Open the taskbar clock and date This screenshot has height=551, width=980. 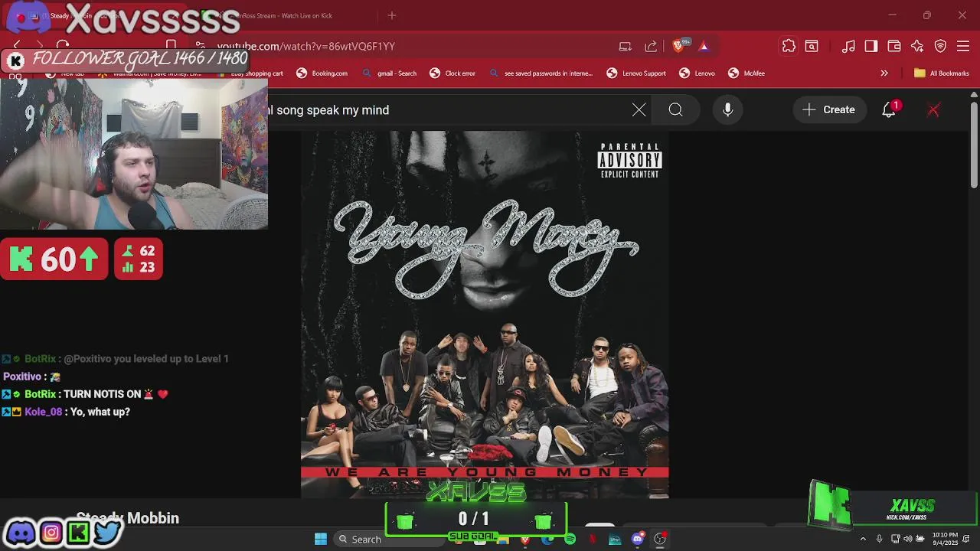tap(945, 539)
